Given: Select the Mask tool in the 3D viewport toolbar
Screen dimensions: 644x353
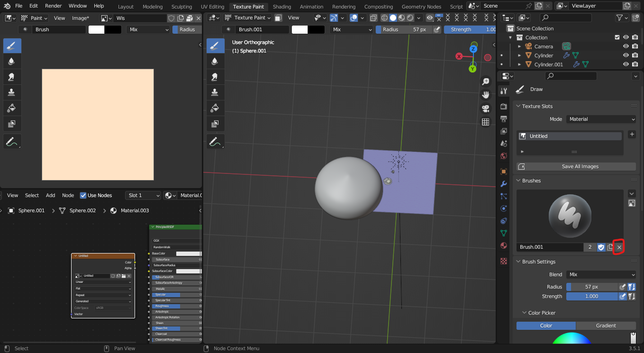Looking at the screenshot, I should (215, 124).
